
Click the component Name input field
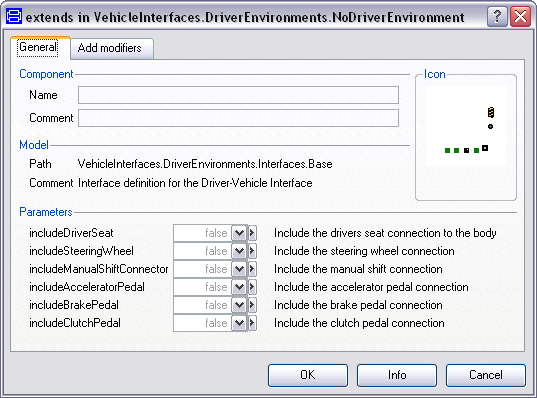pos(238,95)
